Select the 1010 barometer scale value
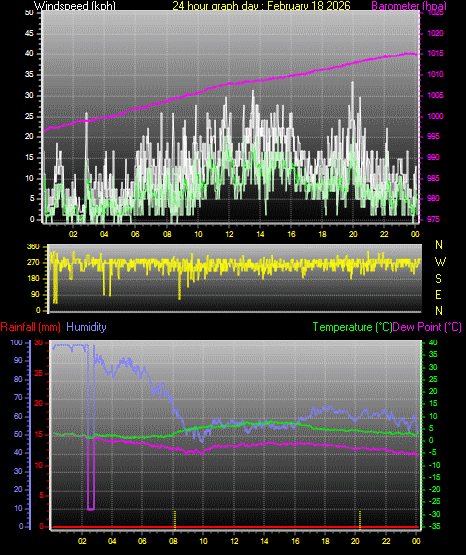The height and width of the screenshot is (555, 466). (435, 74)
